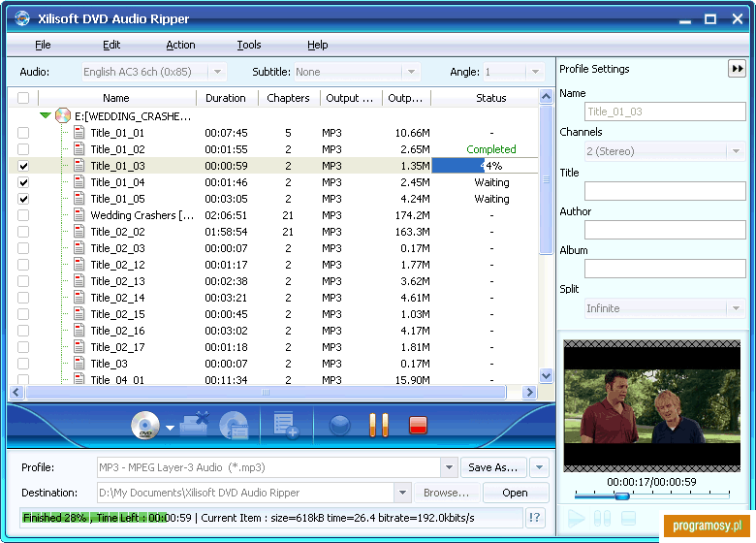Click the file icon beside Wedding Crashers

click(79, 214)
